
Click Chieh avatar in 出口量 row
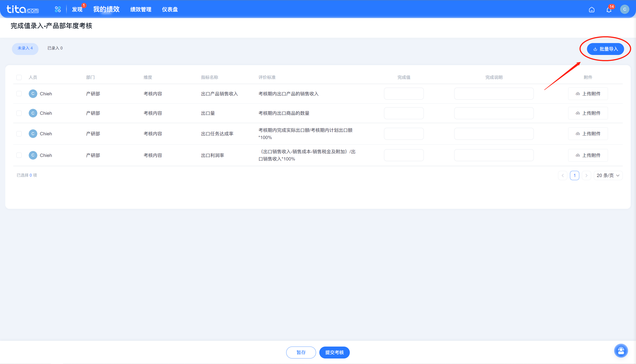point(33,113)
